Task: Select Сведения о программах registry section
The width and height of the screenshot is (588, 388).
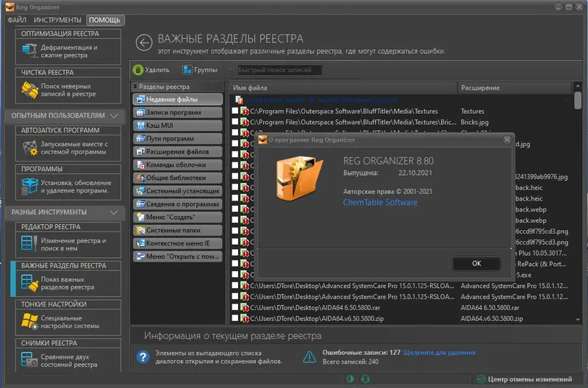Action: point(177,204)
